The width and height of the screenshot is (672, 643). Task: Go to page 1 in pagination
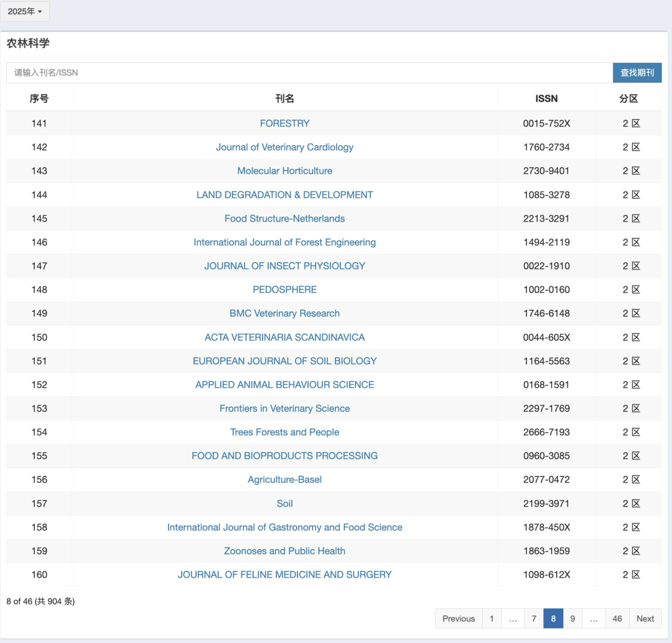[x=492, y=619]
